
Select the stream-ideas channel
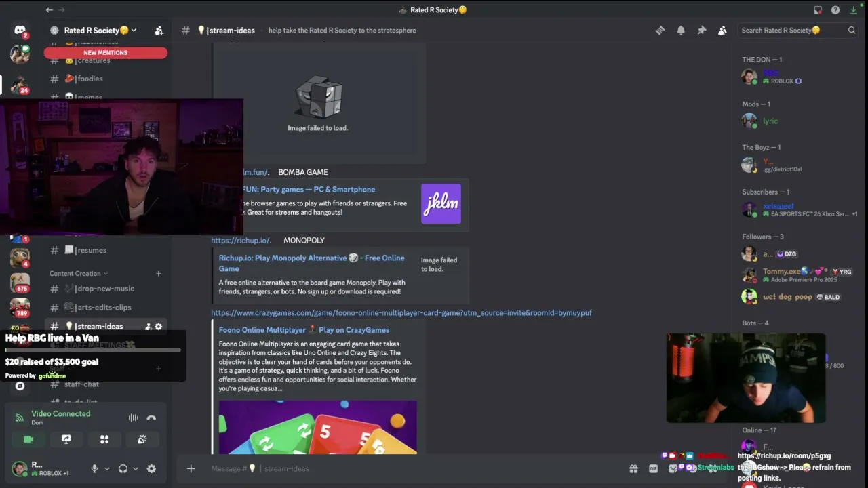98,327
